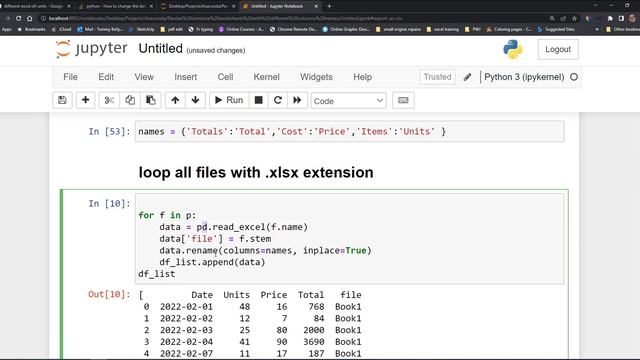Switch to the python How to change tab
Image resolution: width=640 pixels, height=360 pixels.
coord(116,6)
